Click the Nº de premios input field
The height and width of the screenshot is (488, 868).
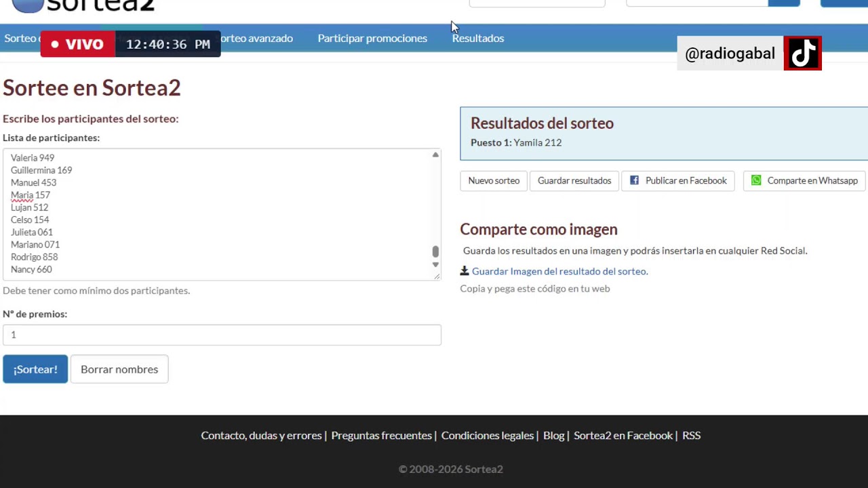(222, 335)
